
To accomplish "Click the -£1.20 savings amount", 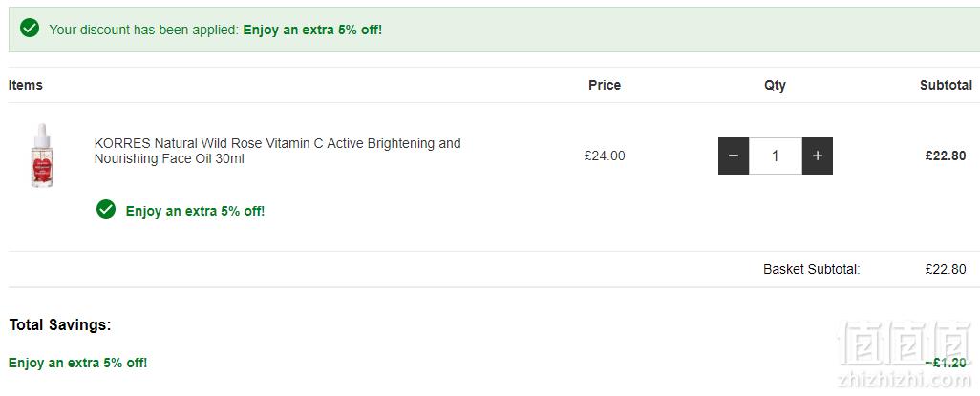I will [946, 363].
